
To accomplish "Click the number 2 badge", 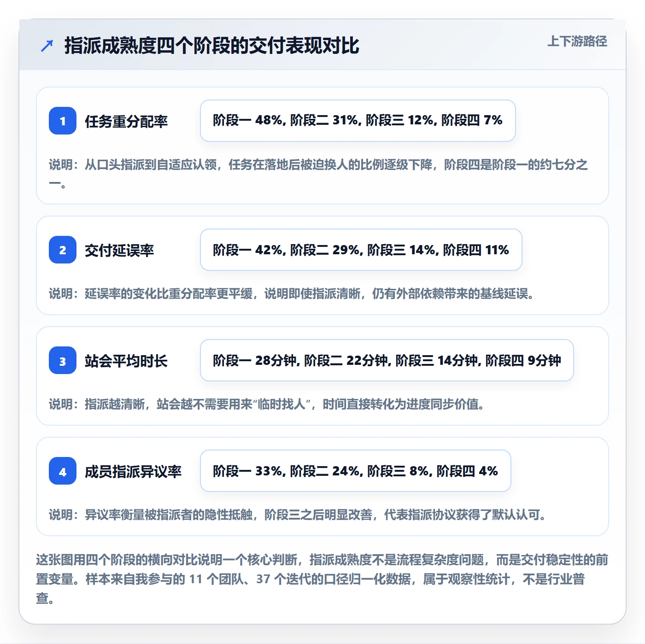I will 63,250.
